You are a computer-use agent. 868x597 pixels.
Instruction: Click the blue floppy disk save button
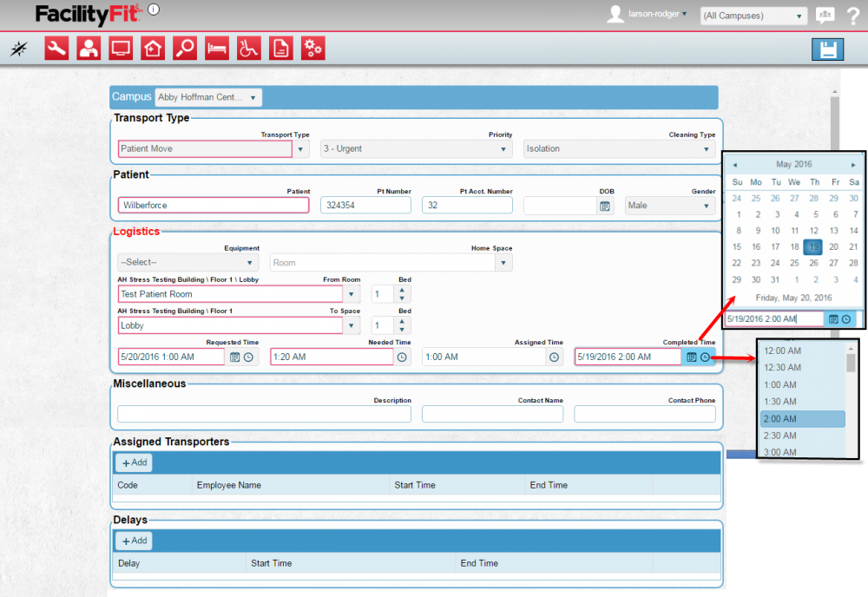[x=827, y=49]
